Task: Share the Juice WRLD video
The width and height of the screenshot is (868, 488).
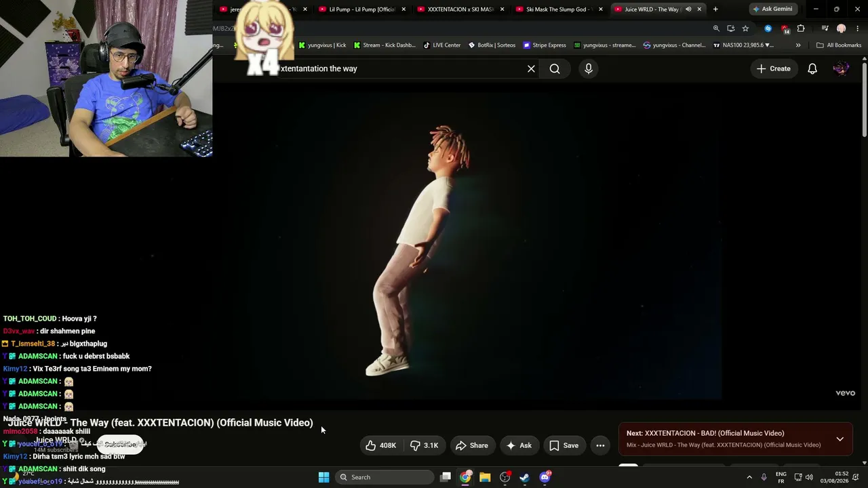Action: (472, 445)
